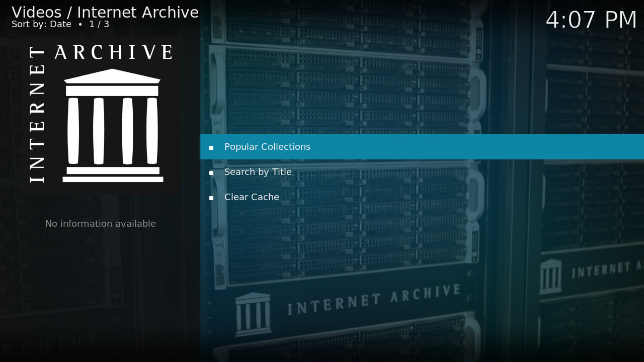Click the roof of the logo's building icon

pyautogui.click(x=112, y=76)
